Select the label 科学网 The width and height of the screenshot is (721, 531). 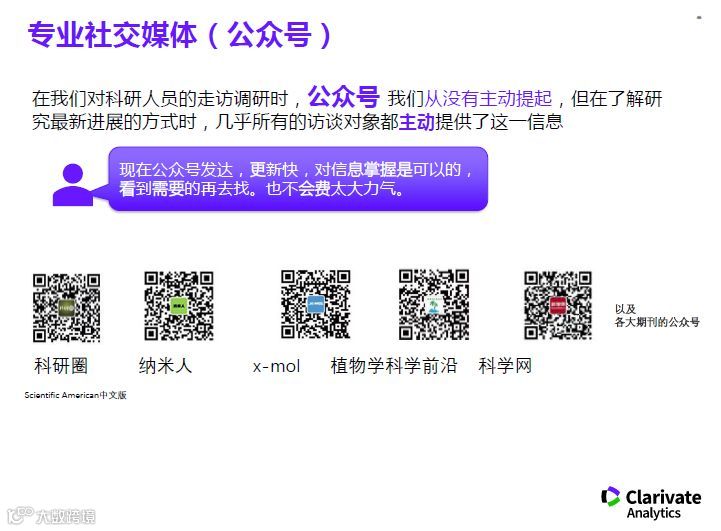[505, 366]
